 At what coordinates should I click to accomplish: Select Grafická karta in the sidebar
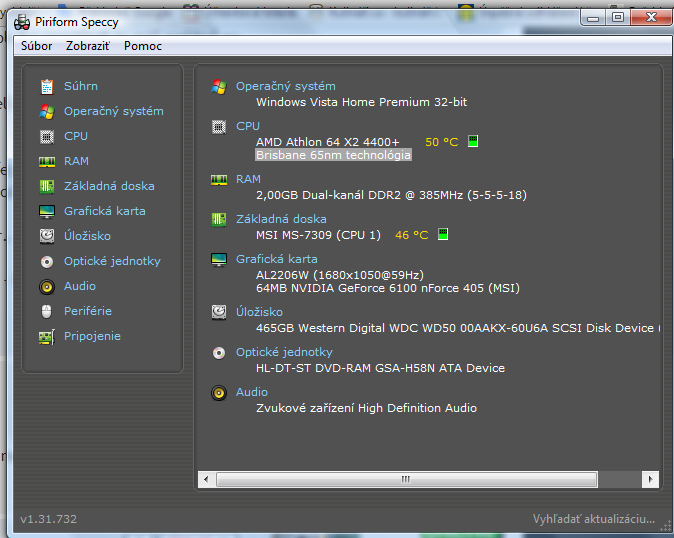[x=104, y=211]
